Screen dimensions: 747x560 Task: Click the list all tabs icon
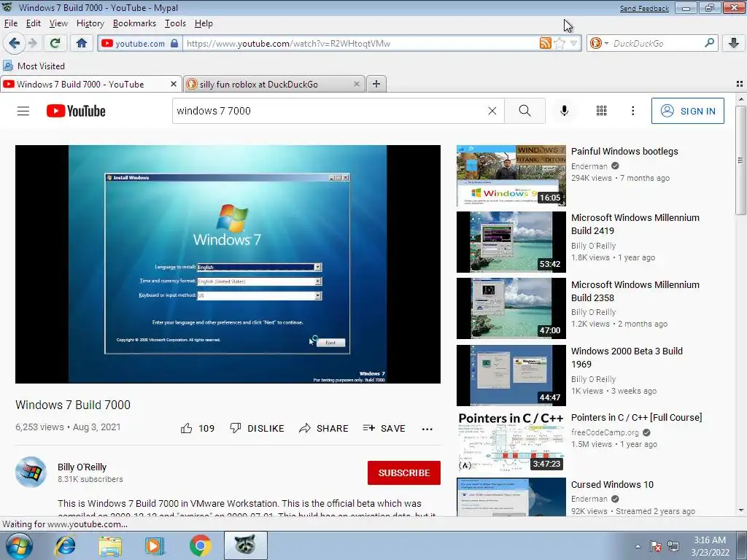(x=740, y=84)
